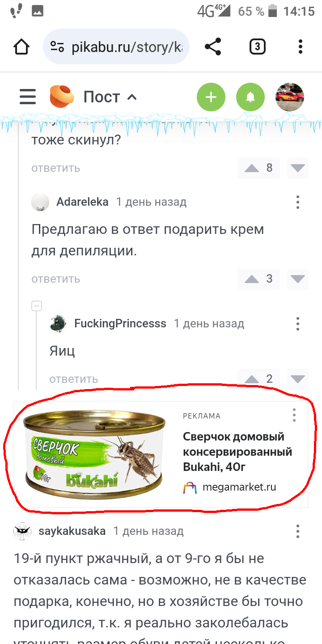Open the Bukahi cricket can advertisement image
This screenshot has width=322, height=644.
point(94,454)
